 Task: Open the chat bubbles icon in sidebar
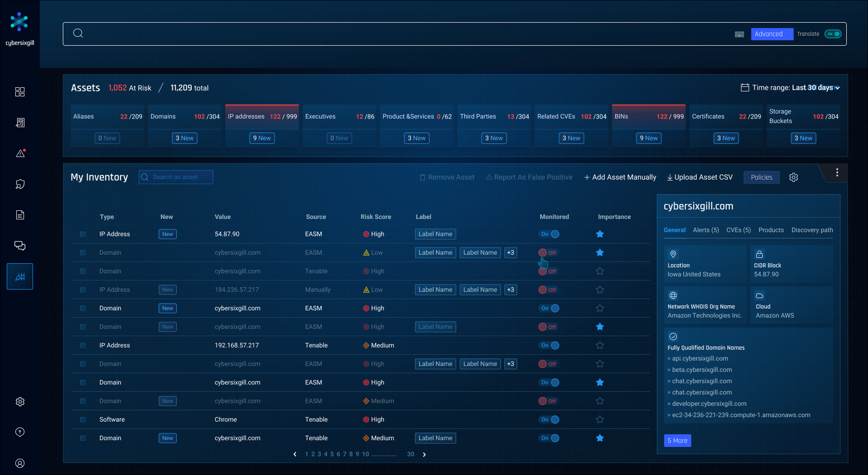20,246
